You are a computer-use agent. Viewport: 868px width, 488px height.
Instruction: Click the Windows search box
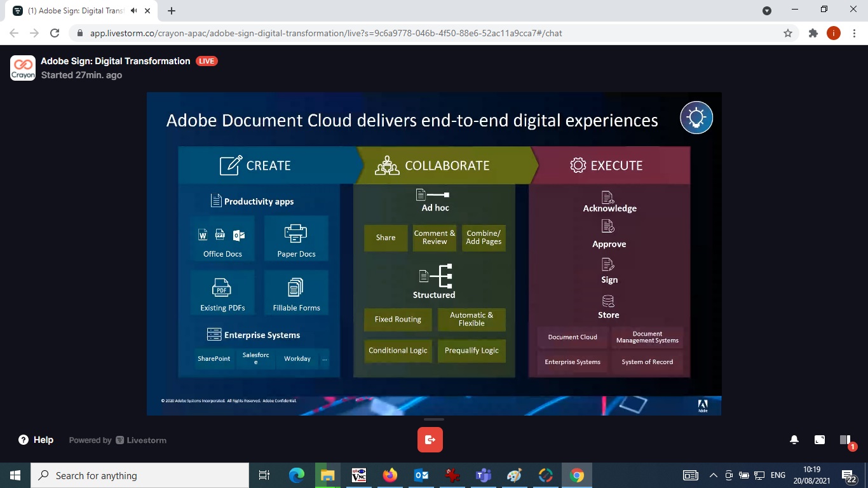pos(140,475)
